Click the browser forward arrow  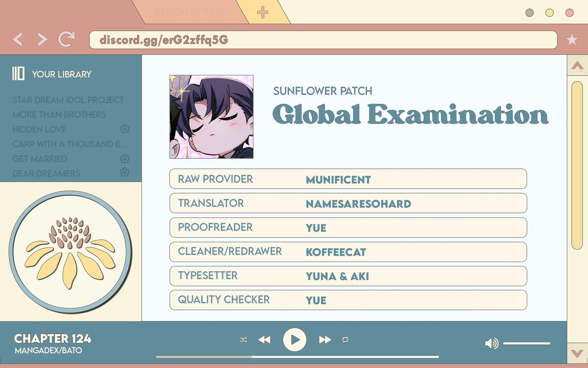click(x=42, y=39)
